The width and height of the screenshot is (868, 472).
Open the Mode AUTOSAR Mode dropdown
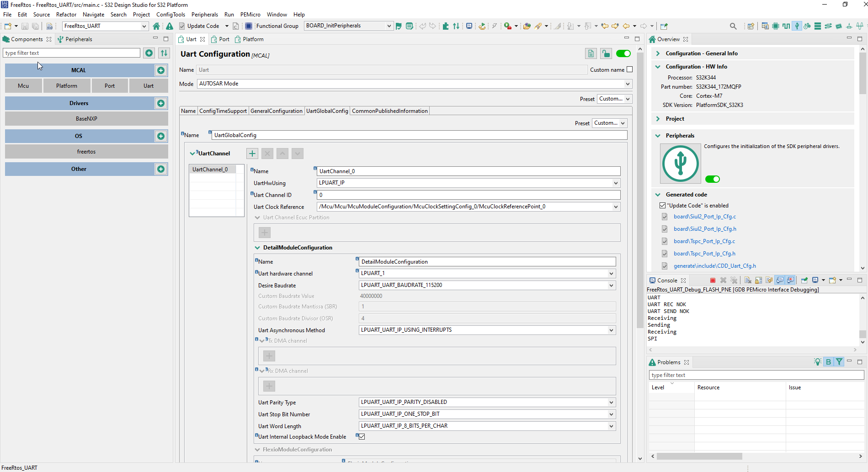[628, 84]
